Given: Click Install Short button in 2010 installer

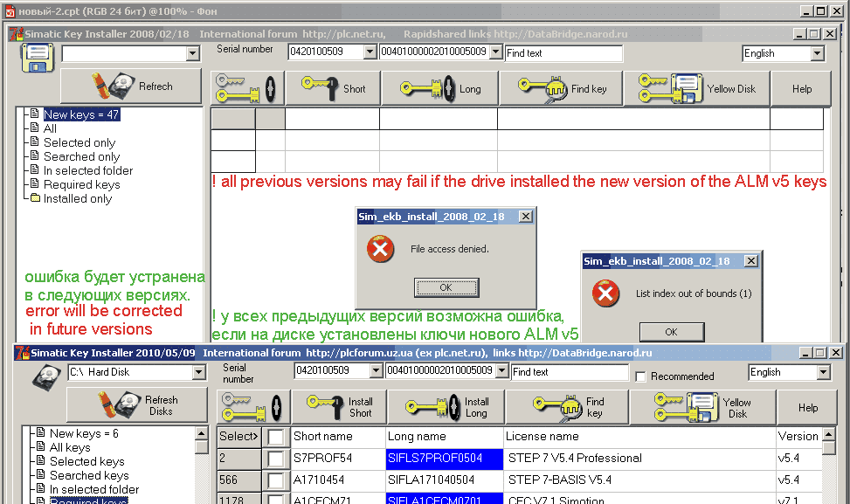Looking at the screenshot, I should coord(339,407).
